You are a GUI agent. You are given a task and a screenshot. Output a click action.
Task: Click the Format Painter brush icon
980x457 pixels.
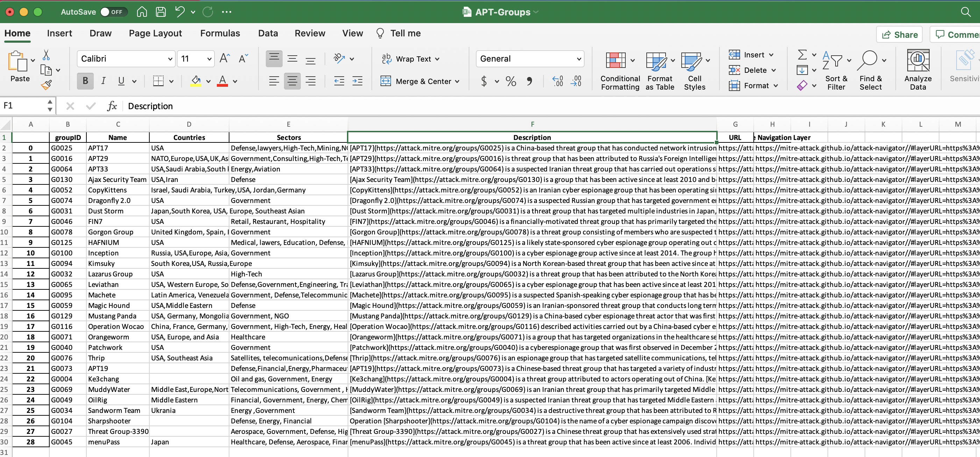click(x=47, y=85)
